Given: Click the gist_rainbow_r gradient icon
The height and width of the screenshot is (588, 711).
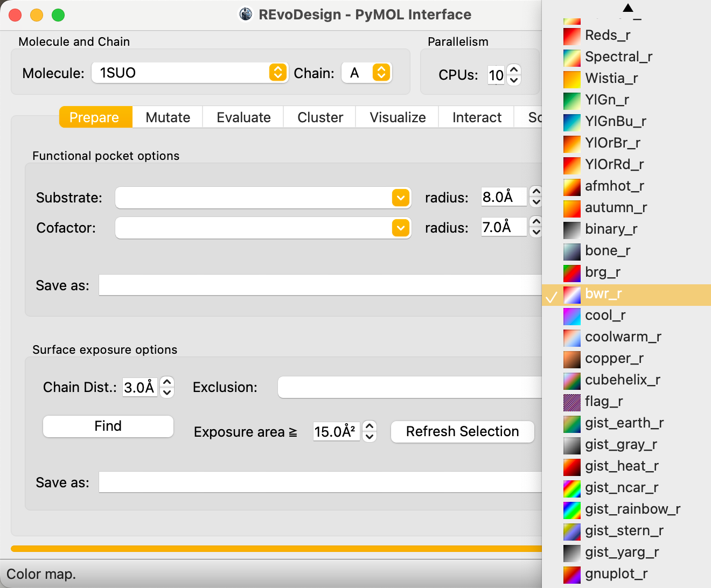Looking at the screenshot, I should coord(572,510).
